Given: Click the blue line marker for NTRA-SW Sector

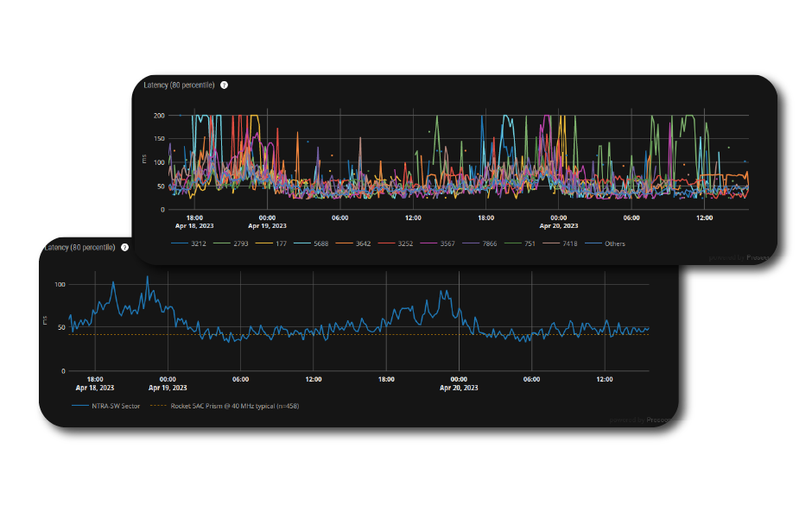Looking at the screenshot, I should 80,406.
